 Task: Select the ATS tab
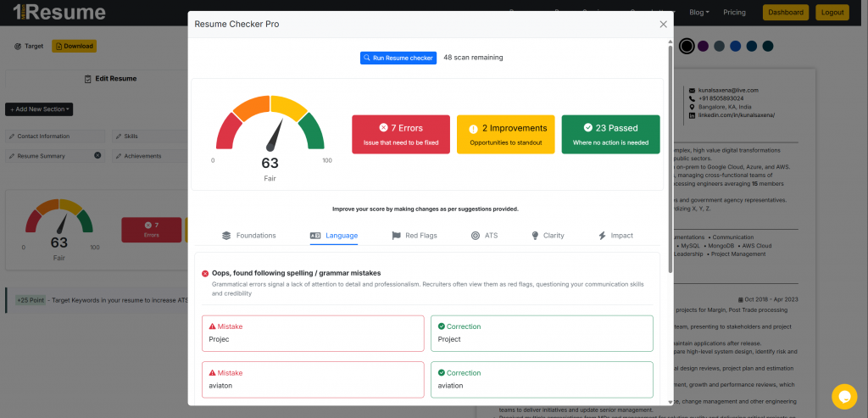coord(484,235)
